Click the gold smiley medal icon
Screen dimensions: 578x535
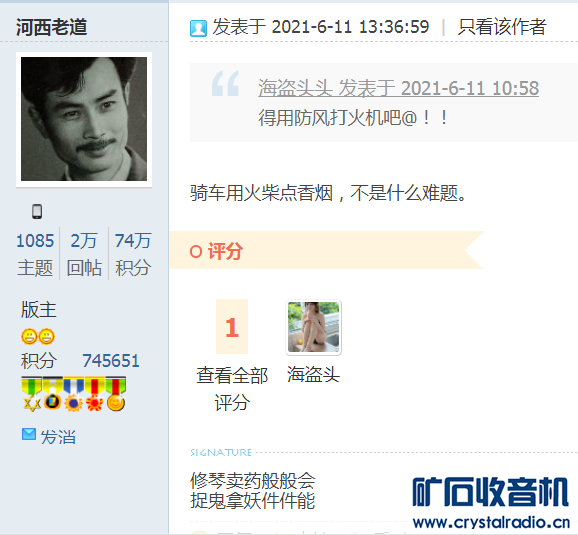click(116, 394)
